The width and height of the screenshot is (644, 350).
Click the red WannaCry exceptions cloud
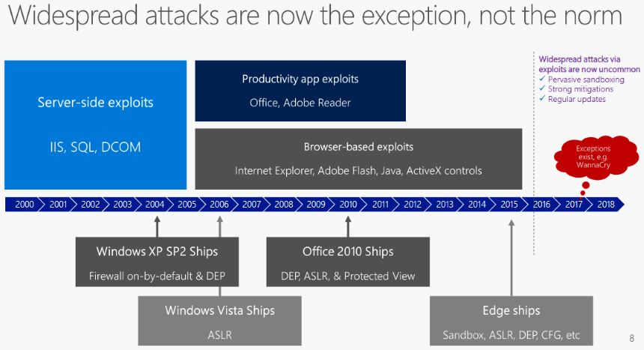[x=596, y=157]
